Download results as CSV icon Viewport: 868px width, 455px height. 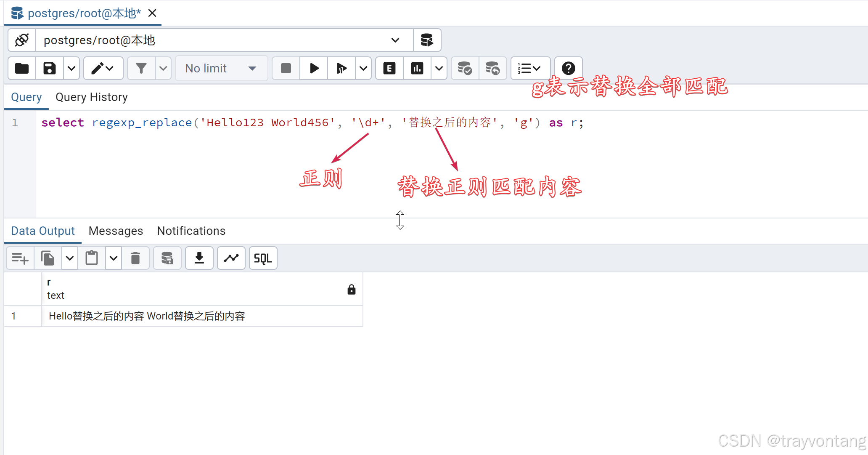(199, 258)
